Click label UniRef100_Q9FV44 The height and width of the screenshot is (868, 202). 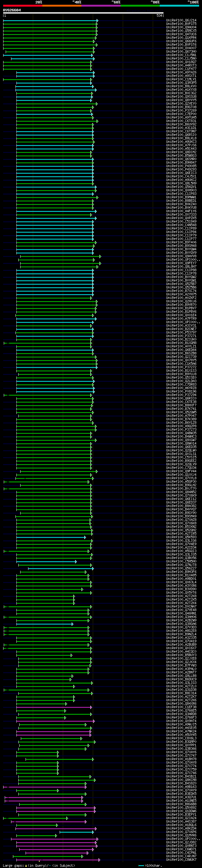tap(181, 471)
